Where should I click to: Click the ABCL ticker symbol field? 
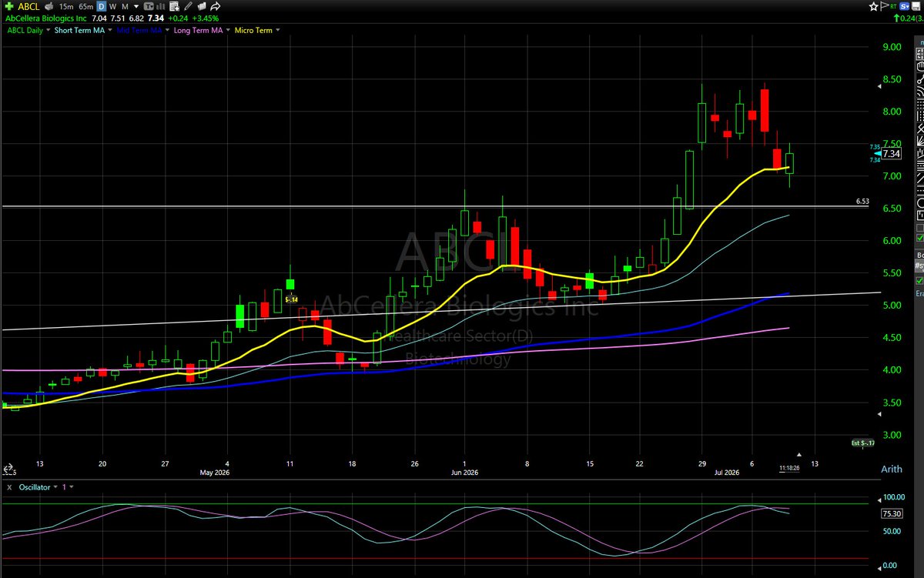tap(28, 7)
